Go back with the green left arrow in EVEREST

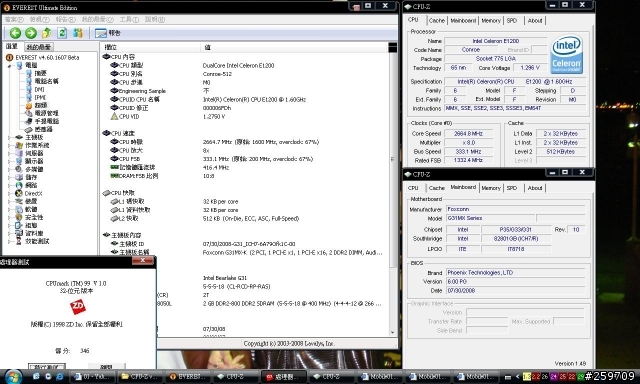(15, 33)
